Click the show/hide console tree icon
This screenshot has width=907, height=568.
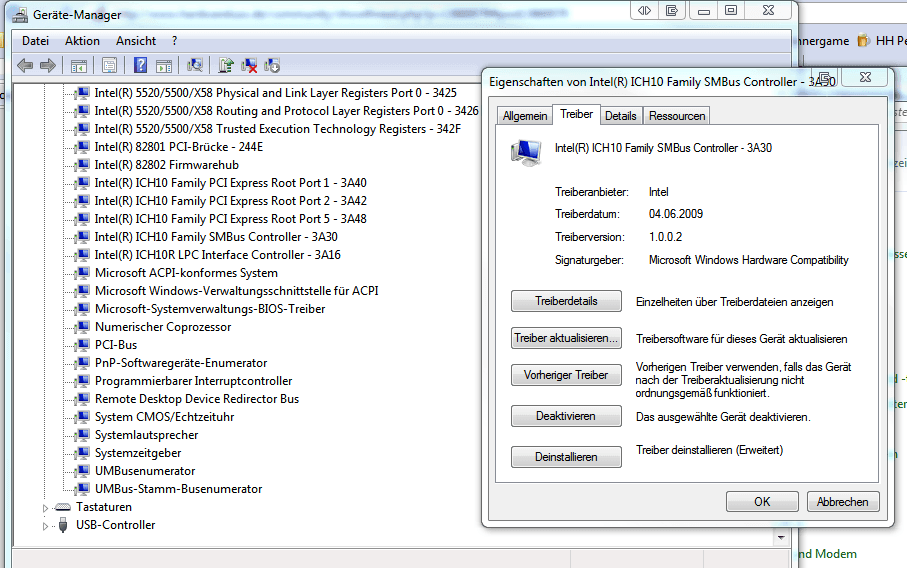point(79,66)
